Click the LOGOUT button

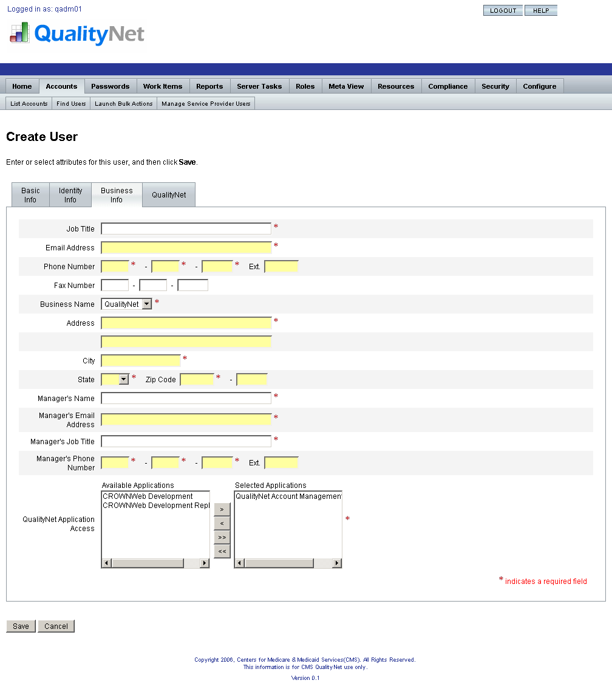[503, 11]
